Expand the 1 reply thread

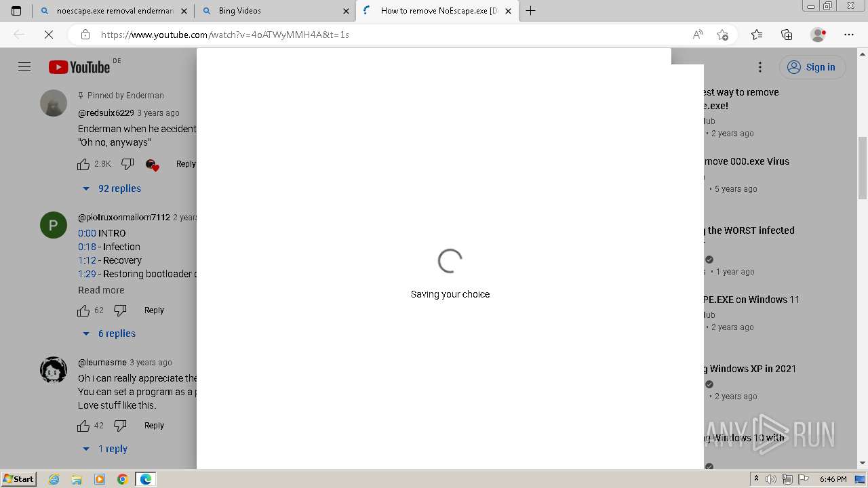[x=105, y=449]
